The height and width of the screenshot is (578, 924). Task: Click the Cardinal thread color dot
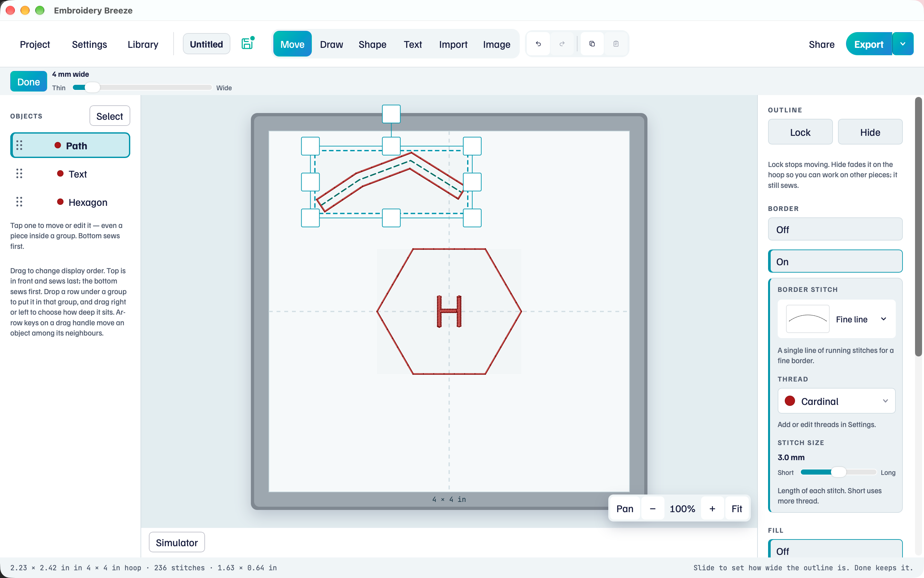coord(790,401)
